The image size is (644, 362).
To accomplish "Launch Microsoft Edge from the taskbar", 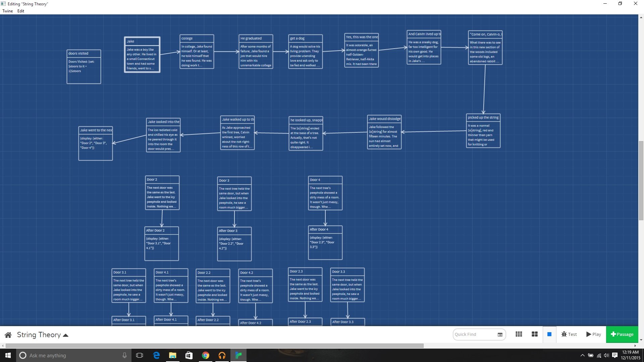I will [156, 355].
